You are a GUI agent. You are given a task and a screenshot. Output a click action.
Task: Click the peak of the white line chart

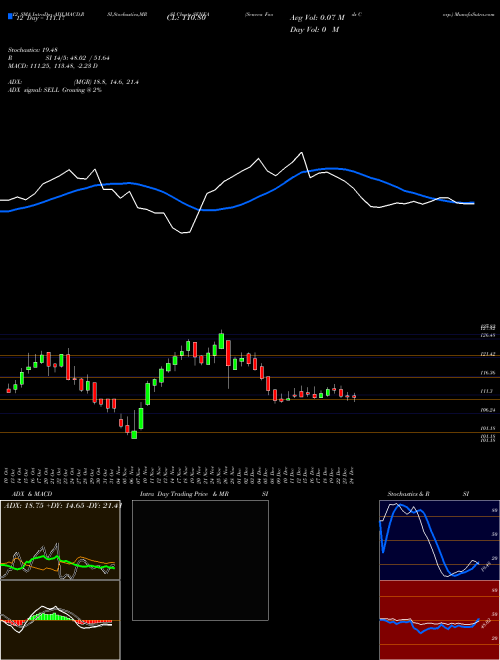pos(301,152)
